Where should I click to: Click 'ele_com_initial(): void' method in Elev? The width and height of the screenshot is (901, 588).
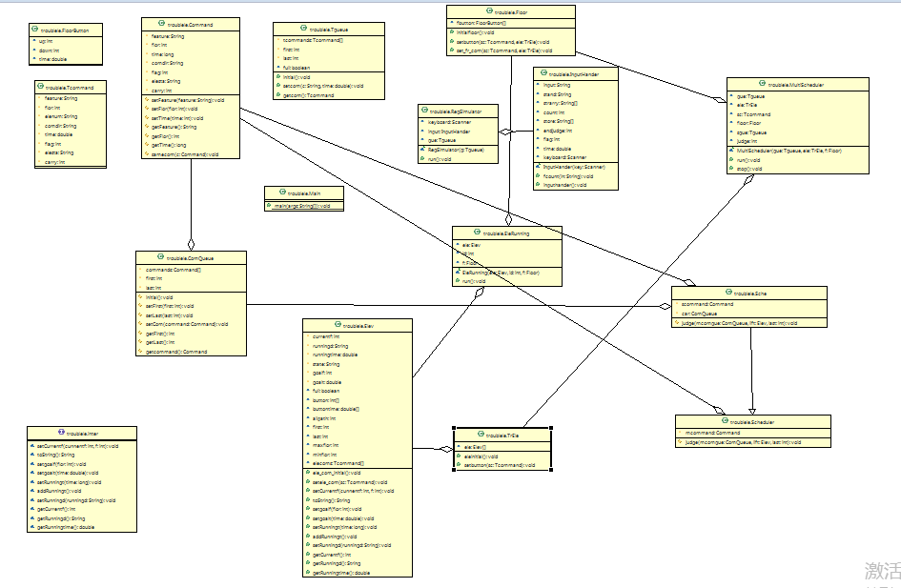337,473
